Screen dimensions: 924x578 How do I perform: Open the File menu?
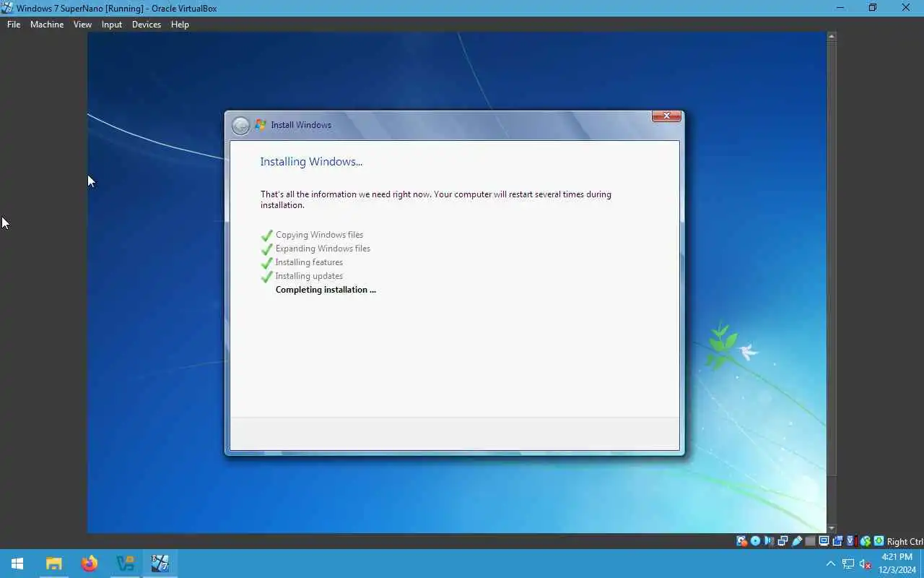point(14,24)
